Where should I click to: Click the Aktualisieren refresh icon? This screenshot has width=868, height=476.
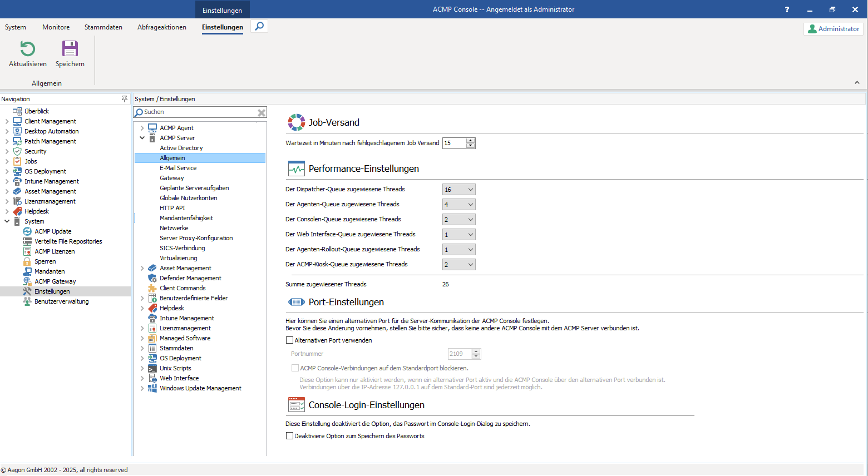point(27,49)
